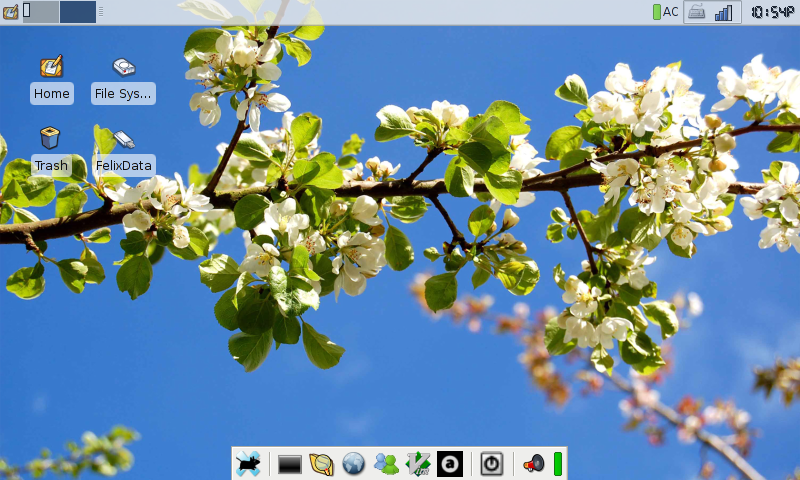
Task: Click the 10:54P digital clock
Action: (x=772, y=12)
